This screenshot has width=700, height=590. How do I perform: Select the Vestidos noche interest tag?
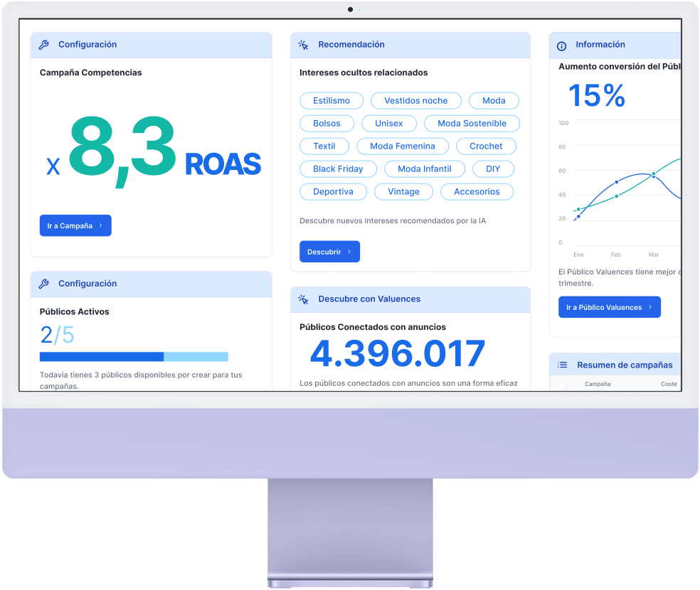pyautogui.click(x=416, y=100)
